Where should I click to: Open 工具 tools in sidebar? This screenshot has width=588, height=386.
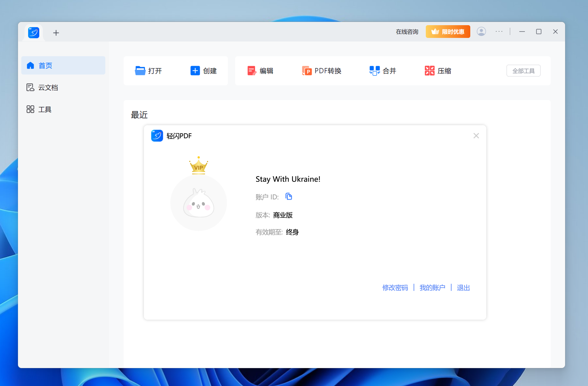coord(63,109)
